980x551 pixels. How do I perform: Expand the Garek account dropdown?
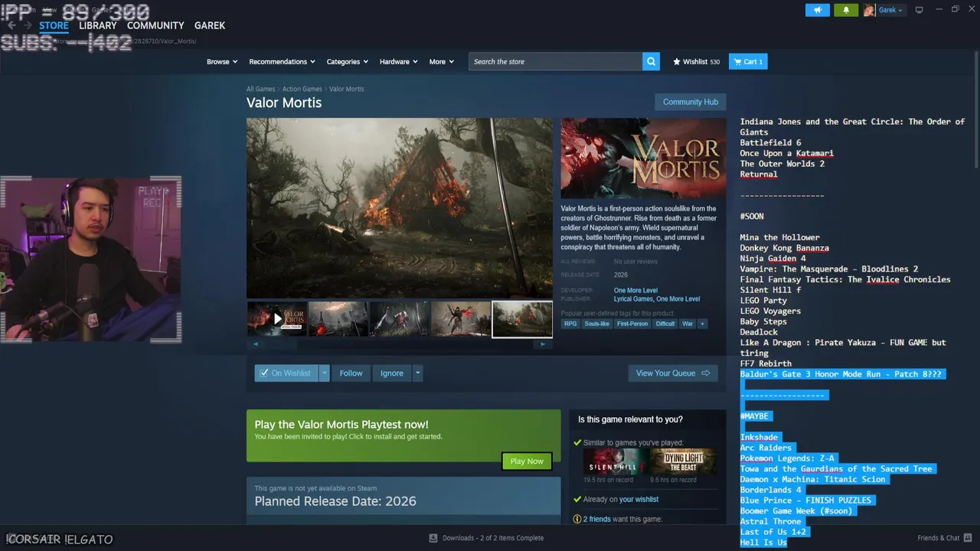pyautogui.click(x=890, y=10)
